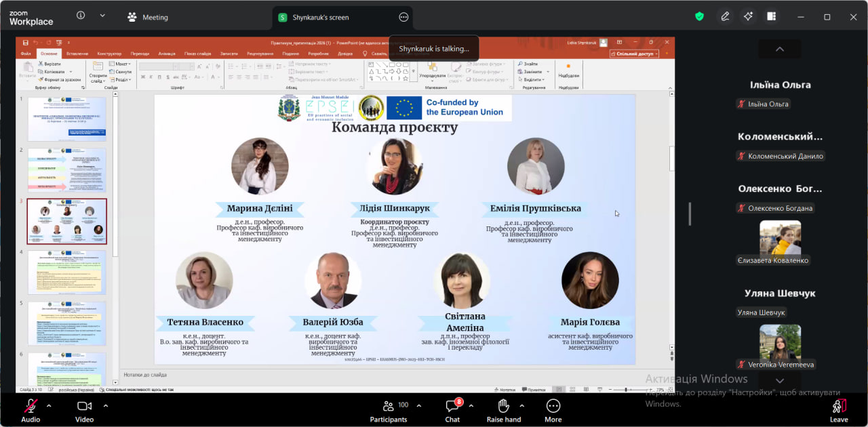Screen dimensions: 868x427
Task: Expand the chevron beside the participants count
Action: click(x=418, y=405)
